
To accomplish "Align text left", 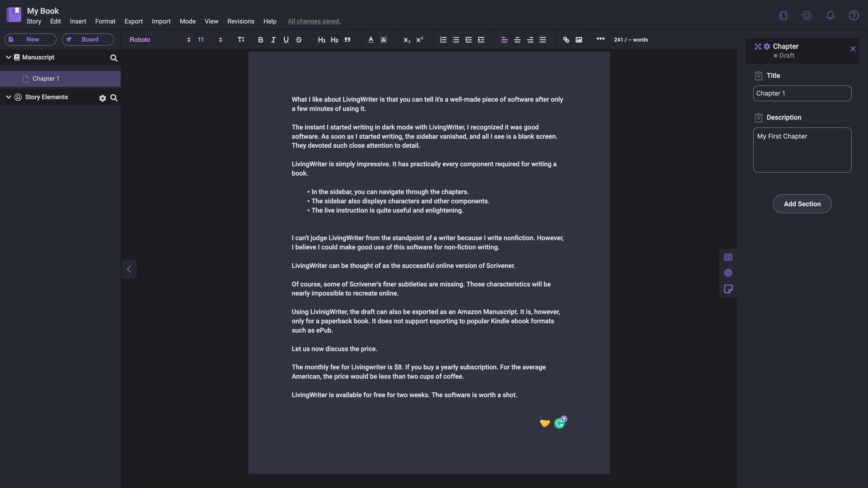I will click(x=505, y=40).
